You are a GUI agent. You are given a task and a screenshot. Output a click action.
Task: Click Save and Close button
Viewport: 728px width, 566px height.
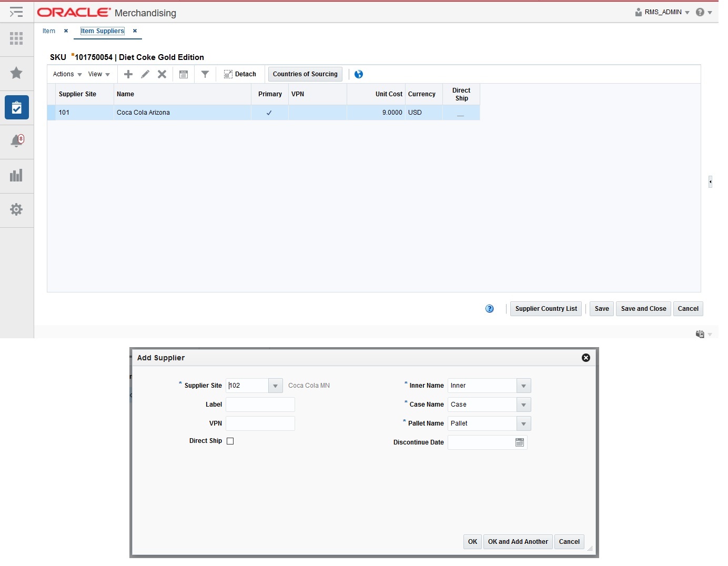644,309
